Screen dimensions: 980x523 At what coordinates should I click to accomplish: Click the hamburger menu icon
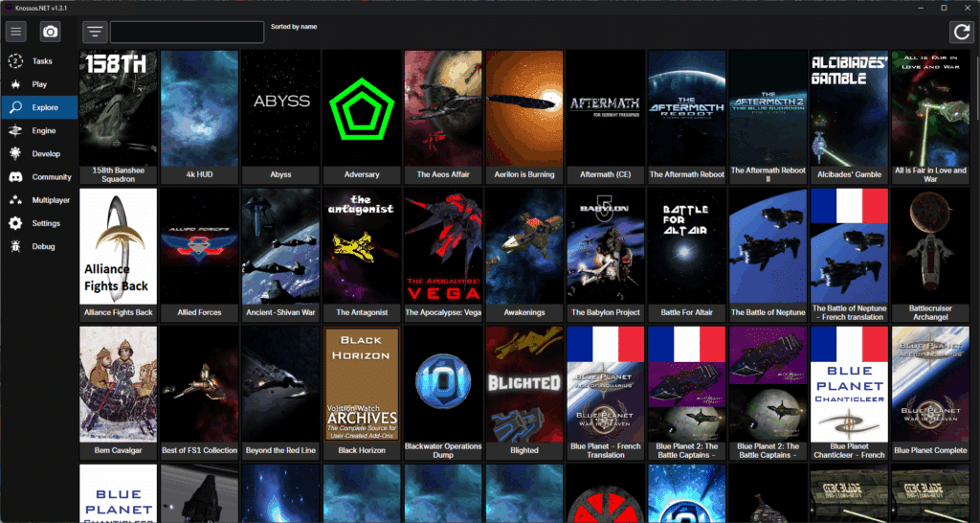tap(15, 32)
